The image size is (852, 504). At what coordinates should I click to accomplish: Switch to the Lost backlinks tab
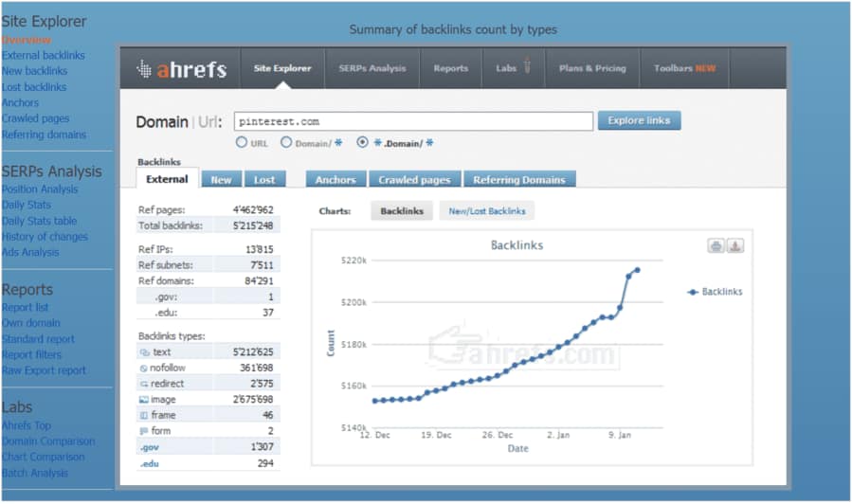264,179
